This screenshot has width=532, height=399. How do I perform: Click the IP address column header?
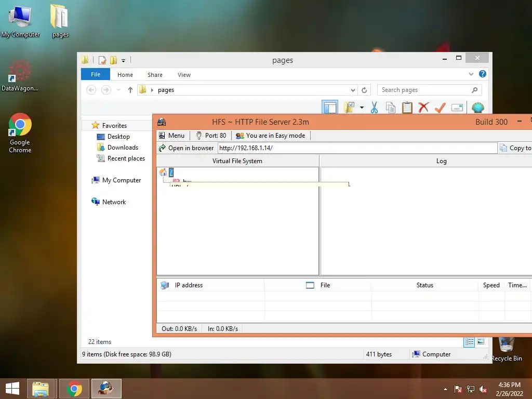pyautogui.click(x=210, y=285)
